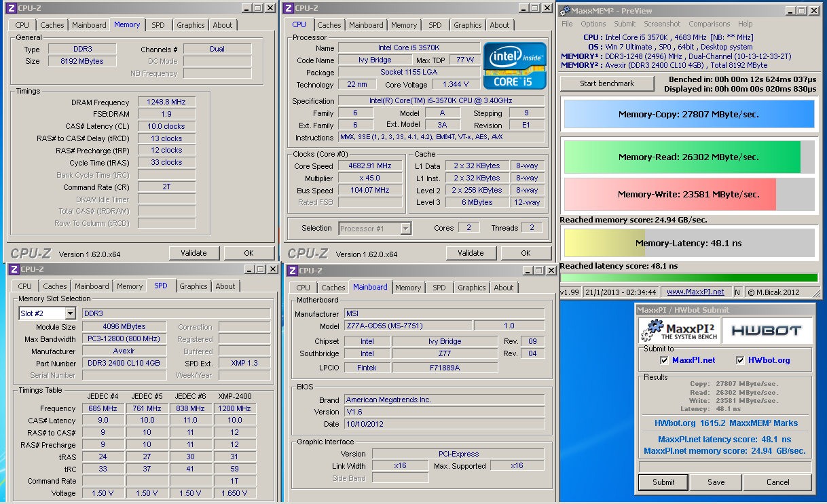Toggle the HWbot.org submit checkbox
The height and width of the screenshot is (504, 827).
pyautogui.click(x=741, y=360)
